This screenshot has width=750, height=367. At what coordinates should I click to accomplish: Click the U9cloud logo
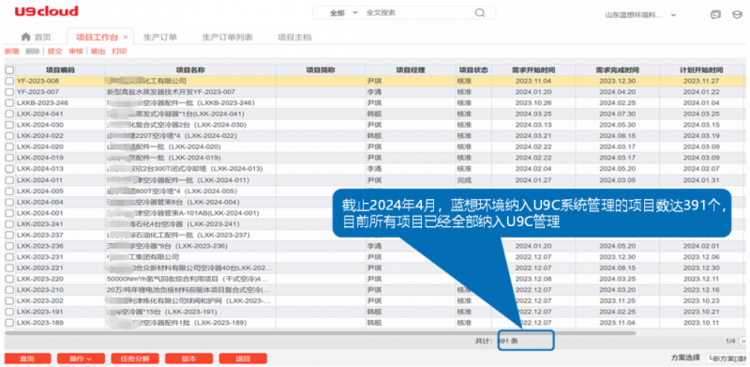(x=46, y=11)
